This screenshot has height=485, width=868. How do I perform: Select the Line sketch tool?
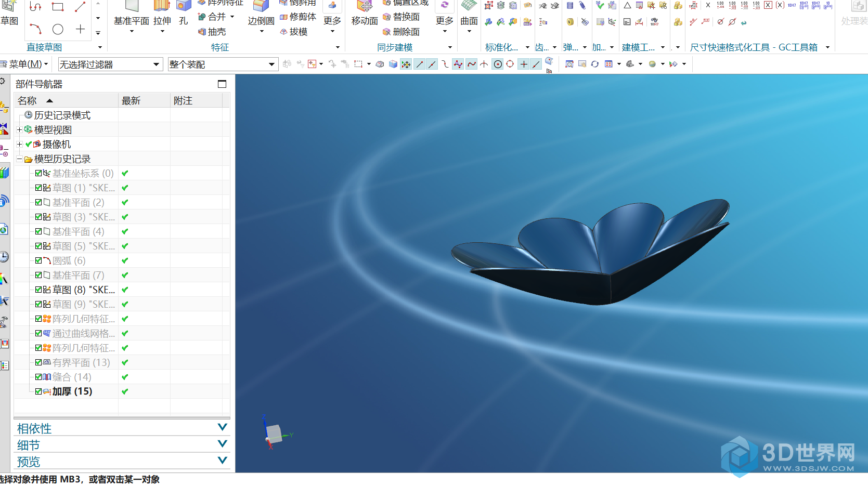point(80,7)
